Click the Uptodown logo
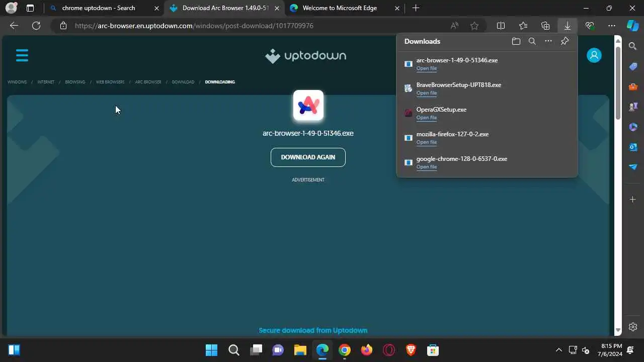Viewport: 644px width, 362px height. pos(305,56)
